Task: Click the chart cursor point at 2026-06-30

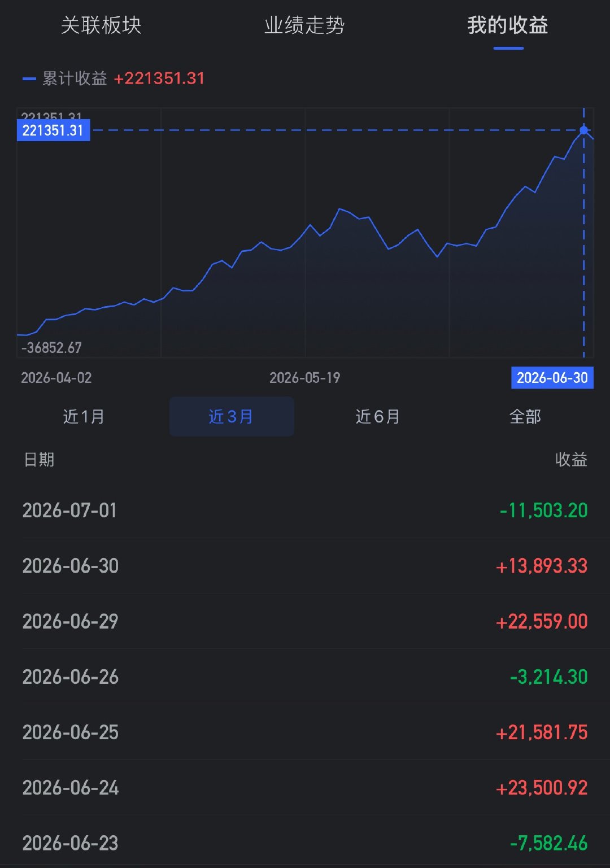Action: [x=584, y=130]
